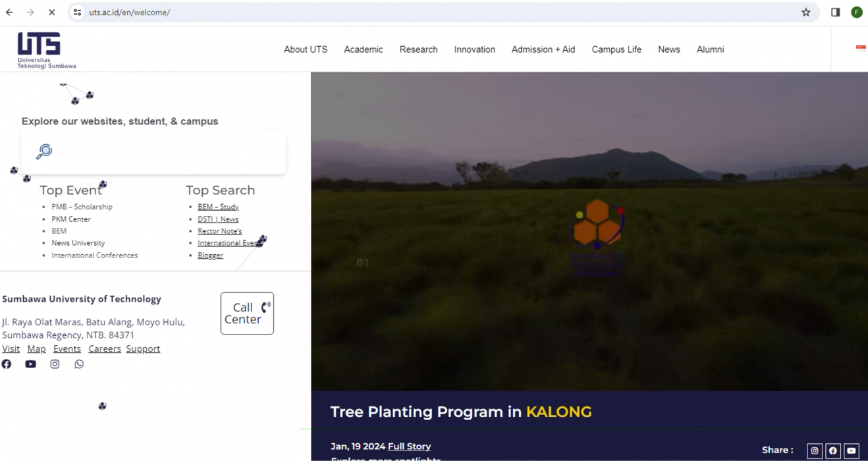Image resolution: width=868 pixels, height=461 pixels.
Task: Open the Full Story link
Action: (409, 447)
